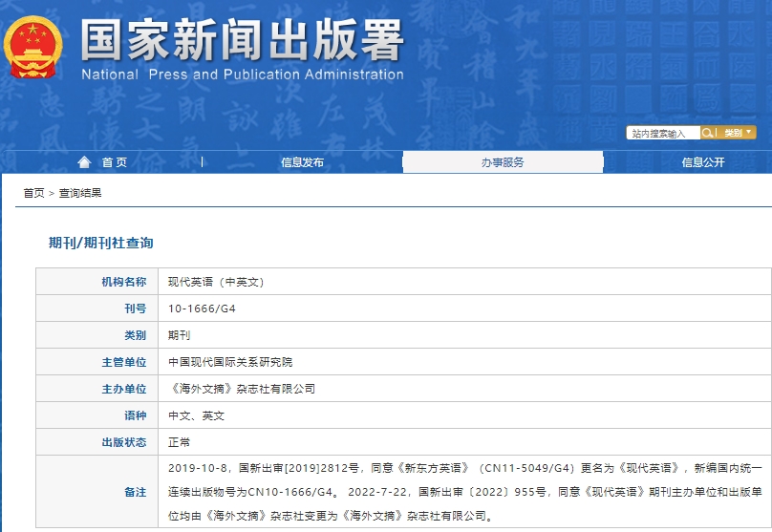Select the 现代英语（中英文） name value

(x=215, y=282)
